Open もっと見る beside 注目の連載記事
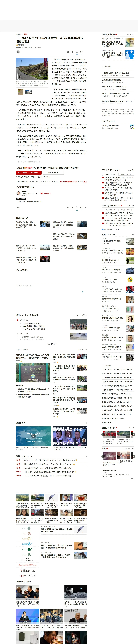 [x=130, y=34]
